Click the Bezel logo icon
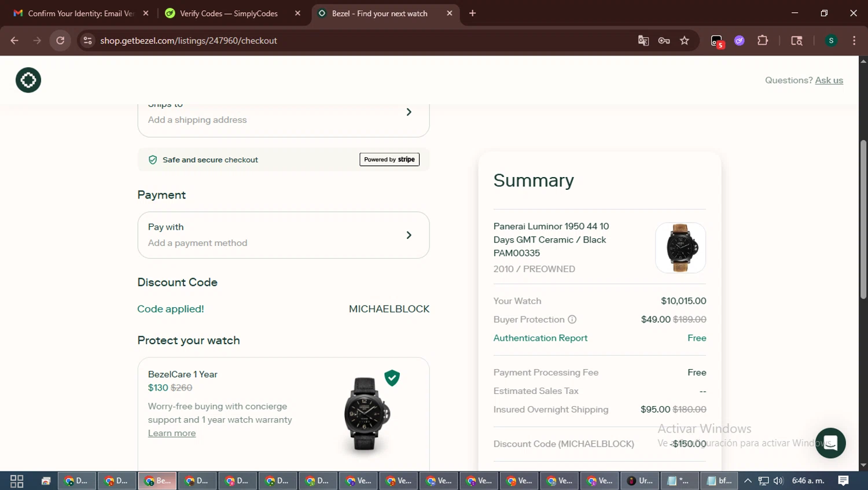Screen dimensions: 868x490 [x=28, y=80]
